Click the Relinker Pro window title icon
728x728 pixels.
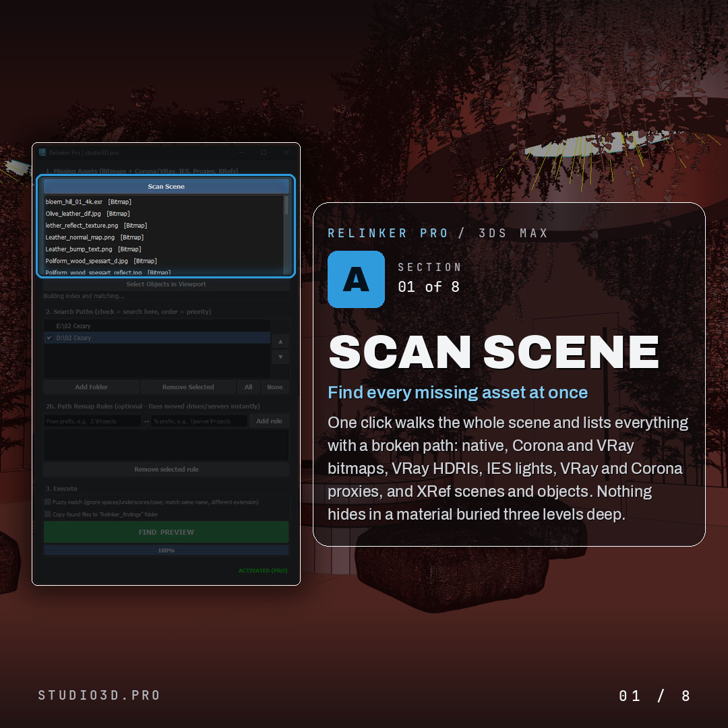coord(42,152)
